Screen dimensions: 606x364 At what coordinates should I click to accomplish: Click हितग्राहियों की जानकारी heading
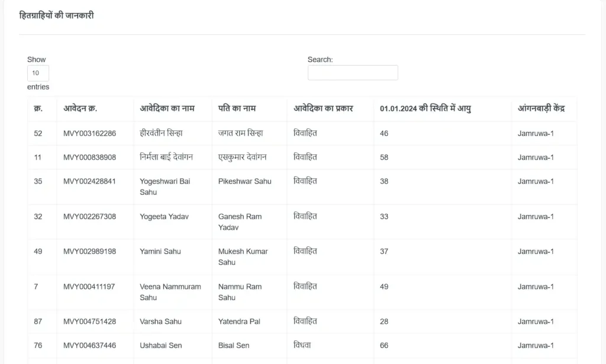[56, 15]
